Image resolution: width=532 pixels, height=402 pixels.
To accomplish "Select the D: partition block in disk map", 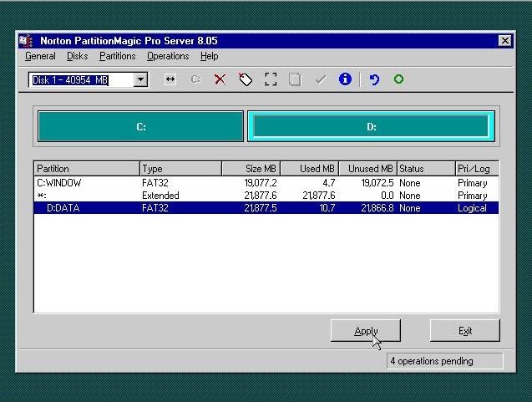I will tap(371, 127).
